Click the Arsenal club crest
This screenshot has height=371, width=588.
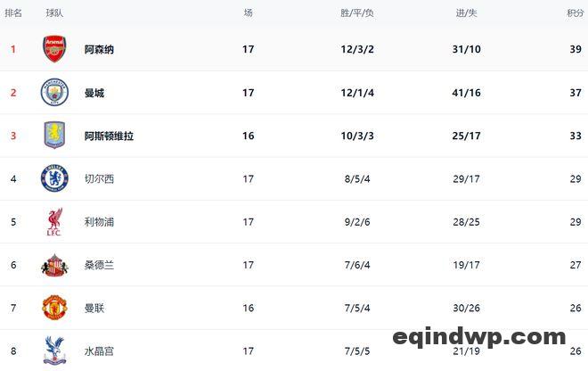tap(54, 49)
